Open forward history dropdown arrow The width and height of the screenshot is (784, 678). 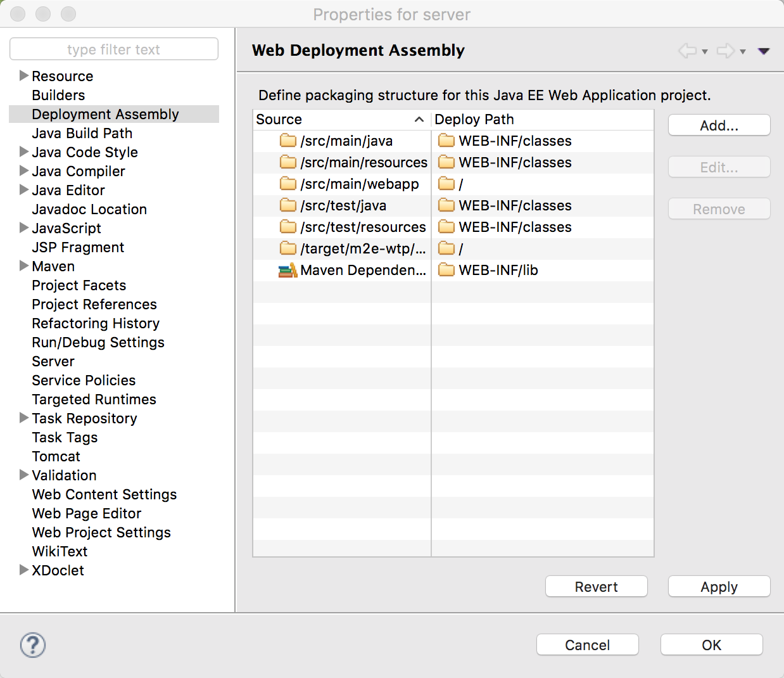(743, 52)
